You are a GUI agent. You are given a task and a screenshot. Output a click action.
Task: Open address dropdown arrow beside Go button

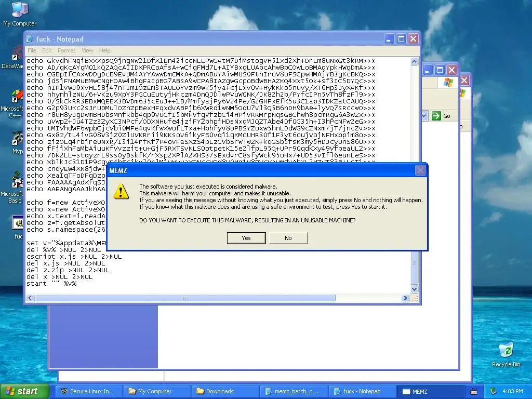[x=424, y=116]
